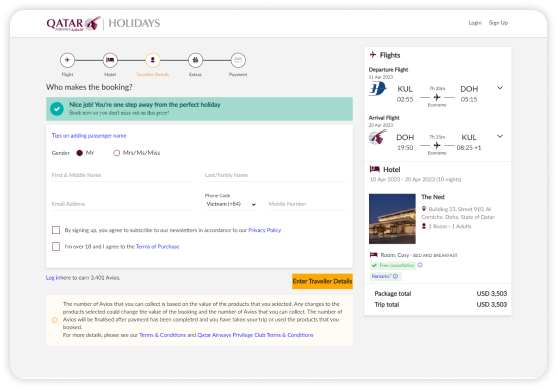Click the Trip total USD 3,503 amount
This screenshot has height=389, width=557.
click(492, 304)
